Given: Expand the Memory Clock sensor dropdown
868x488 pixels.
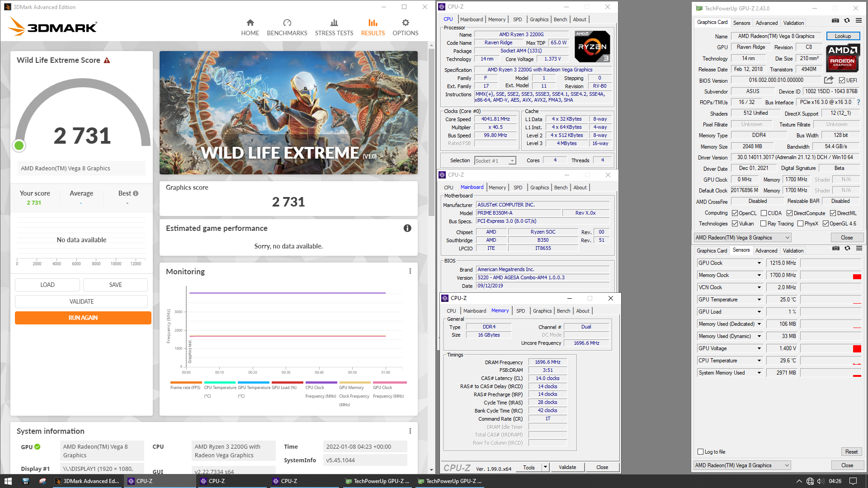Looking at the screenshot, I should pyautogui.click(x=759, y=275).
